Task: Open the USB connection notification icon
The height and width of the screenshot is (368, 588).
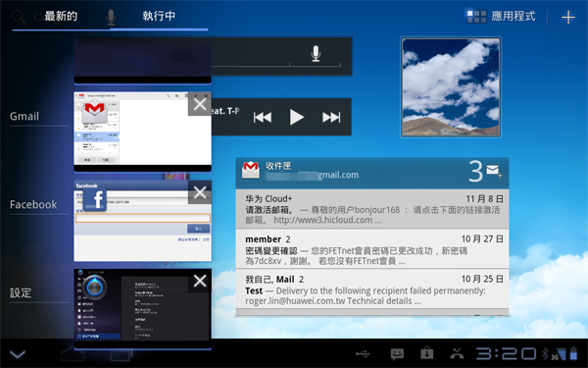Action: 363,353
